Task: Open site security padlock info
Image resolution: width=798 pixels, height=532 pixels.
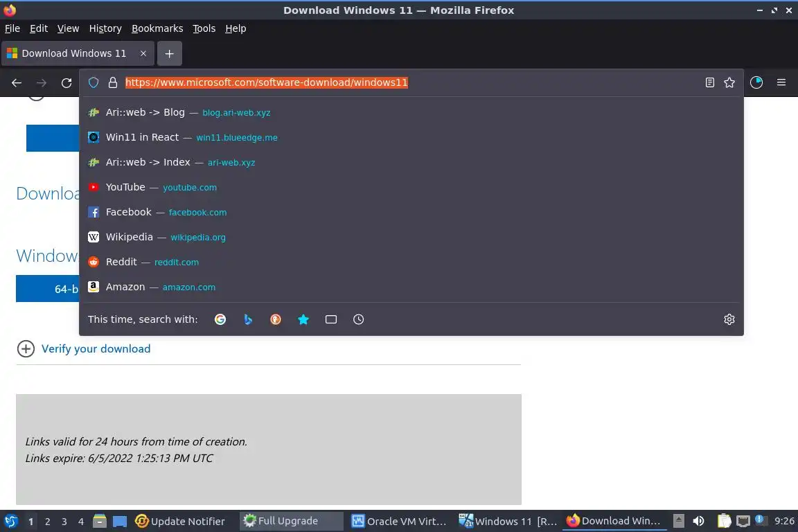Action: [x=113, y=82]
